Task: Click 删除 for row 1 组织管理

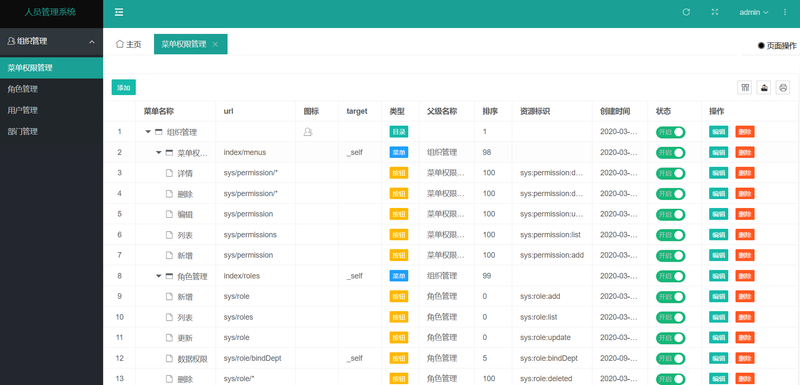Action: point(745,132)
